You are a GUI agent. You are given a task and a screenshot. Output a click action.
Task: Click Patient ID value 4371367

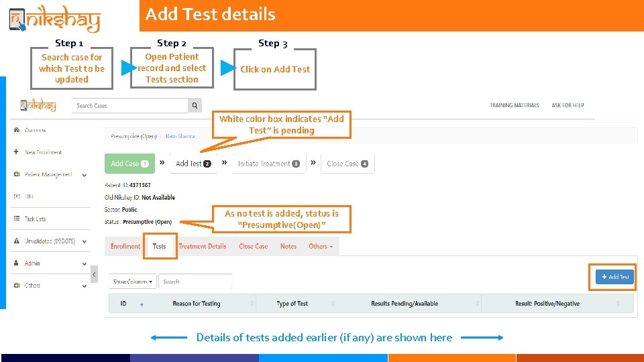(140, 185)
